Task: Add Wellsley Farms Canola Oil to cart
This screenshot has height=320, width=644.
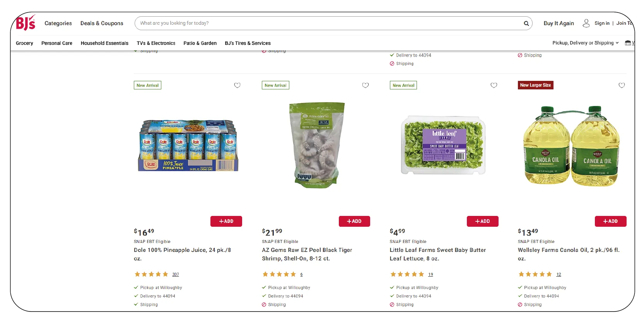Action: point(610,221)
